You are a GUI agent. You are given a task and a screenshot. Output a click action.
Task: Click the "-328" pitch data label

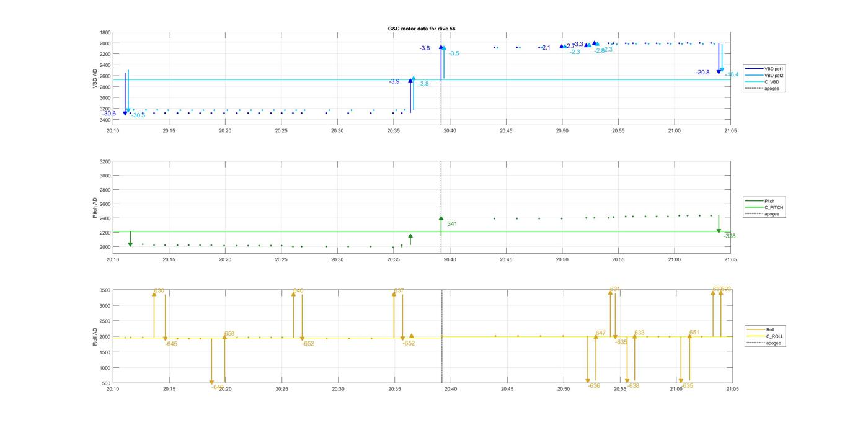pyautogui.click(x=729, y=236)
